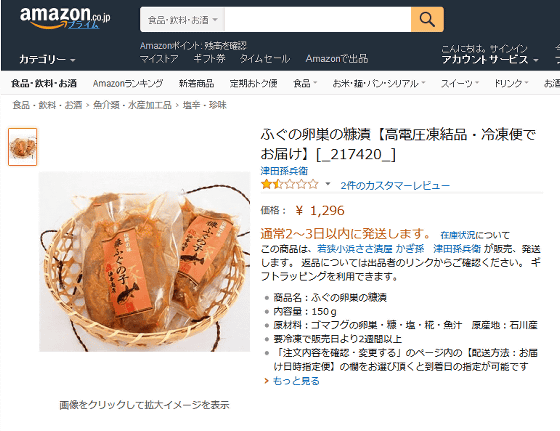Viewport: 560px width, 431px height.
Task: Go to 新着商品 in the navigation bar
Action: (196, 84)
